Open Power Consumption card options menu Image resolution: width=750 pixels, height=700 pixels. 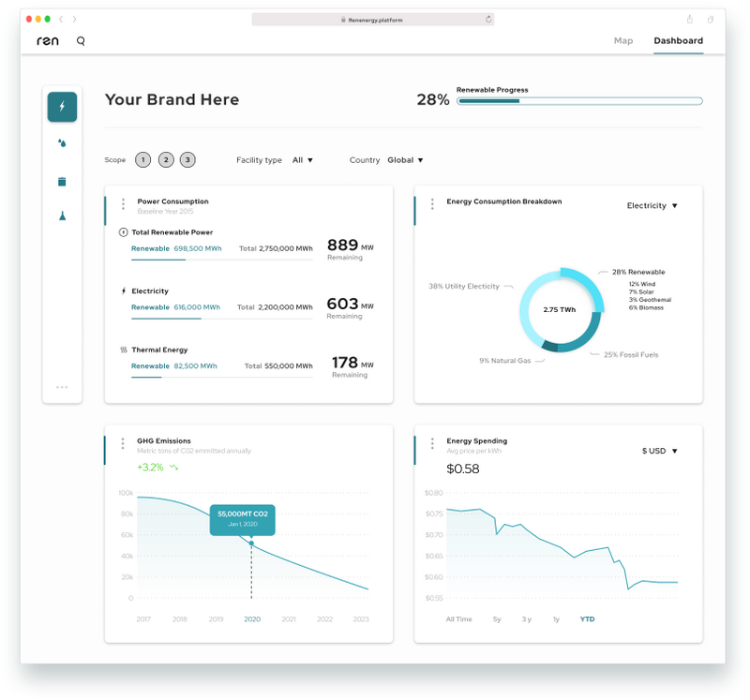click(x=124, y=204)
